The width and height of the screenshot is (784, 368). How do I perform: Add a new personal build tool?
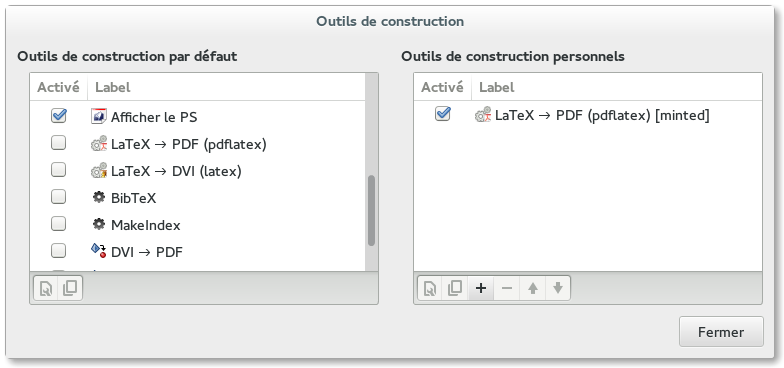[x=480, y=288]
